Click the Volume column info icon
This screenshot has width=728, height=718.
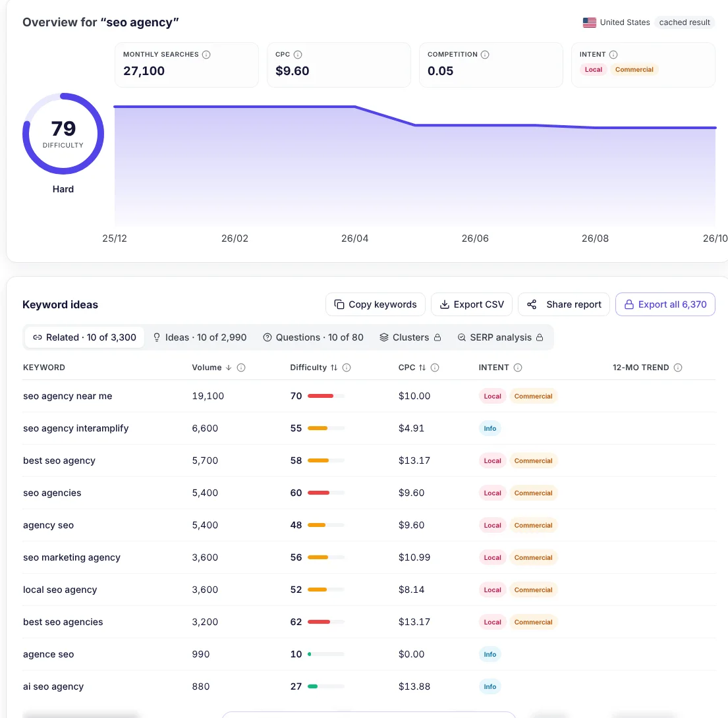(241, 368)
